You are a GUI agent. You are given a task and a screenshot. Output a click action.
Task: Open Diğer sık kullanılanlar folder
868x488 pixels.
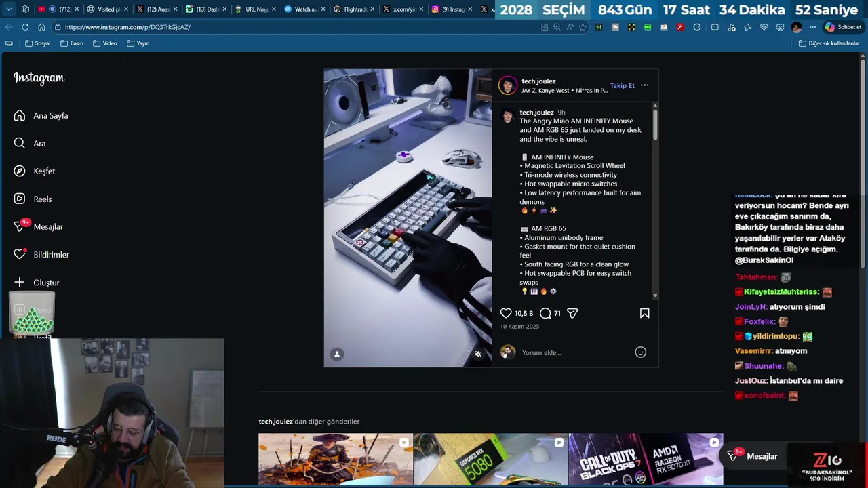829,43
